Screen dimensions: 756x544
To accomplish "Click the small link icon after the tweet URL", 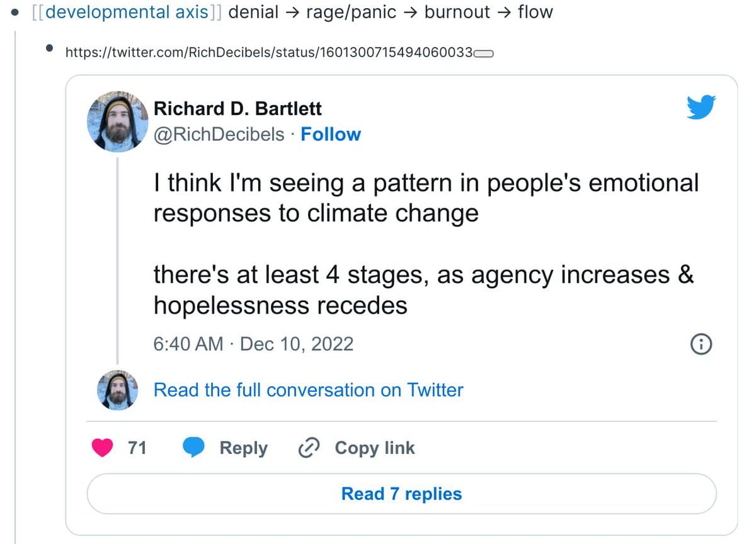I will 484,54.
